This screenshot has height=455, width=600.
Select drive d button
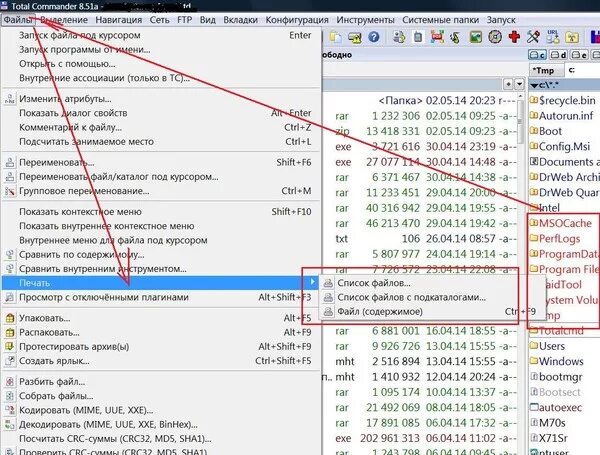(x=558, y=55)
